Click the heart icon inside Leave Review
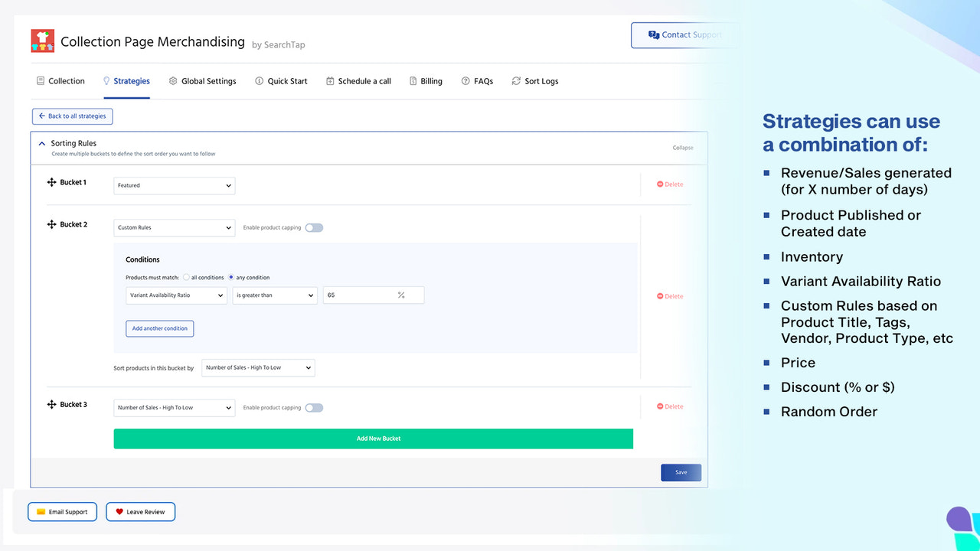 (119, 511)
